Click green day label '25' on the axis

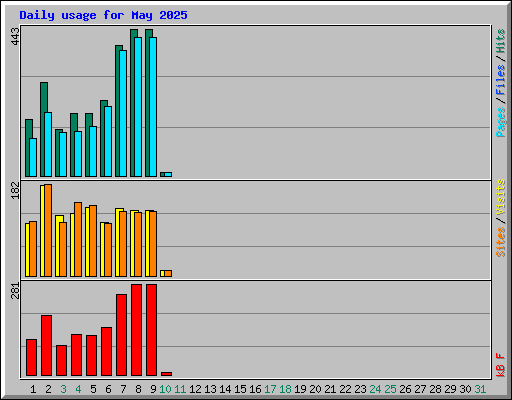390,389
